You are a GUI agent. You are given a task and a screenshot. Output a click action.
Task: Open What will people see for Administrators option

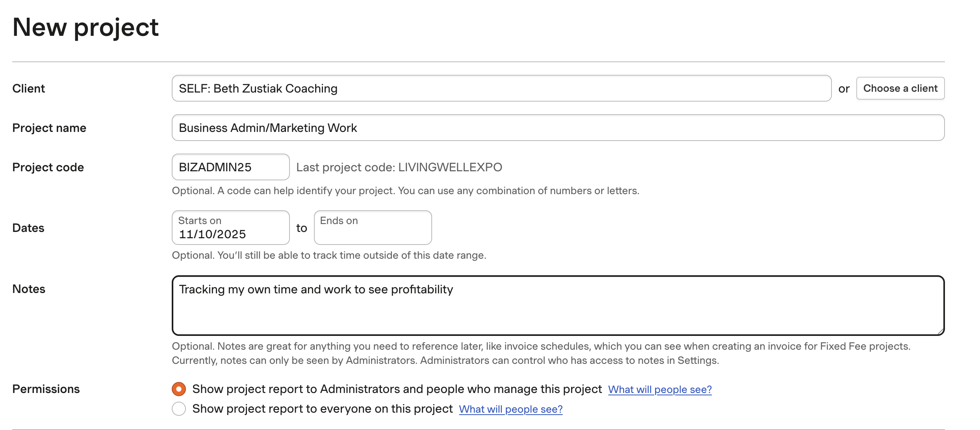click(x=660, y=389)
